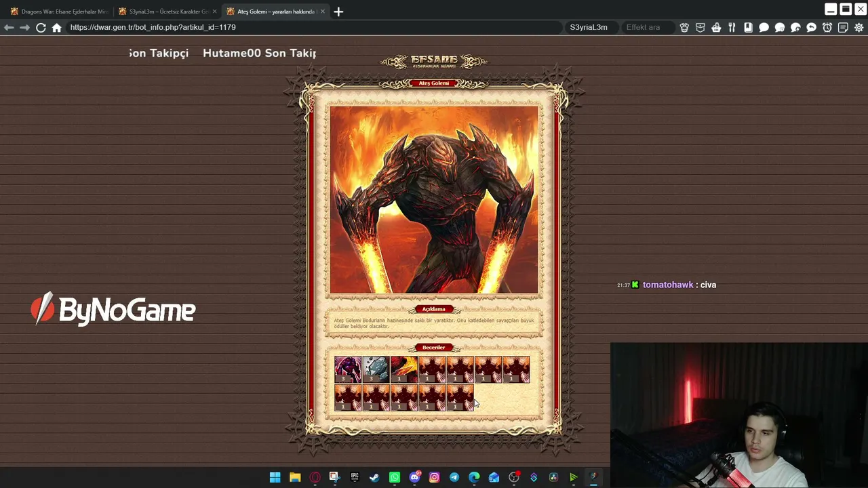Image resolution: width=868 pixels, height=488 pixels.
Task: Open the shopping basket icon in the toolbar
Action: pyautogui.click(x=716, y=27)
